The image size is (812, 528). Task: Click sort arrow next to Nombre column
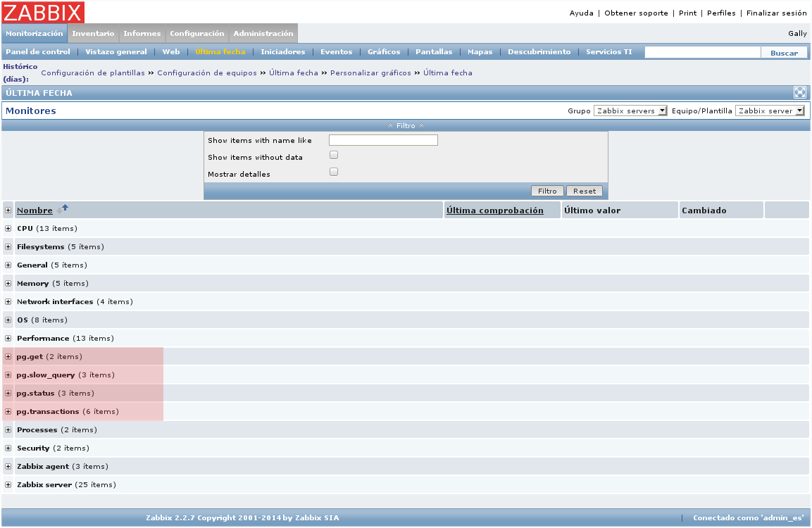62,209
